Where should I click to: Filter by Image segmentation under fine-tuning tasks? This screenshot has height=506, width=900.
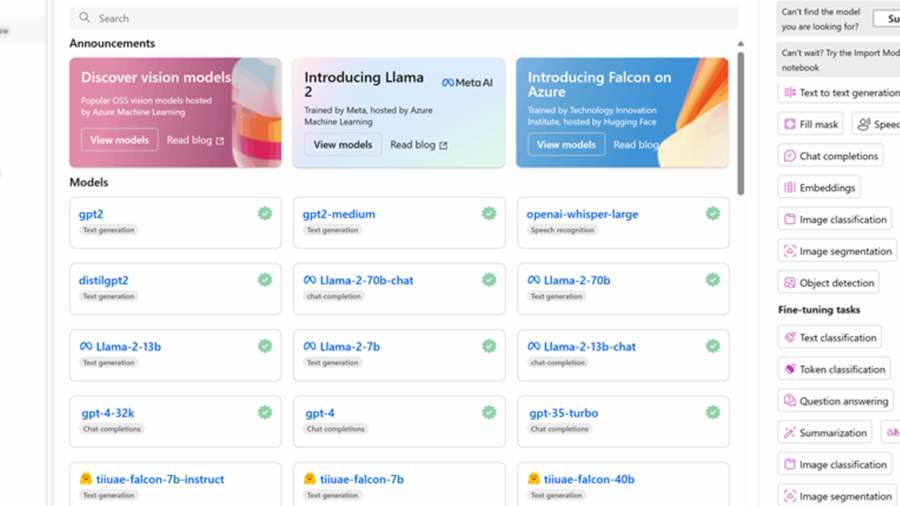point(837,496)
